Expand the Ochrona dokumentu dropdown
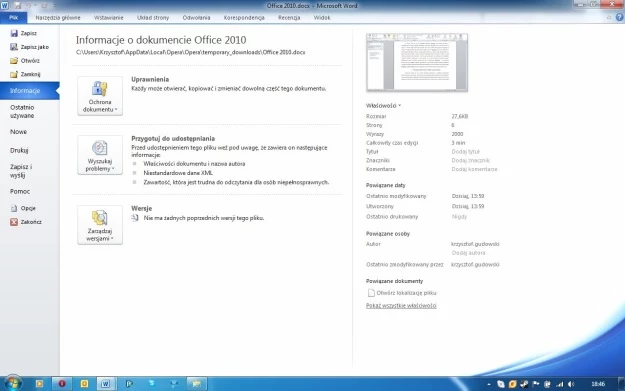Image resolution: width=625 pixels, height=391 pixels. coord(100,96)
